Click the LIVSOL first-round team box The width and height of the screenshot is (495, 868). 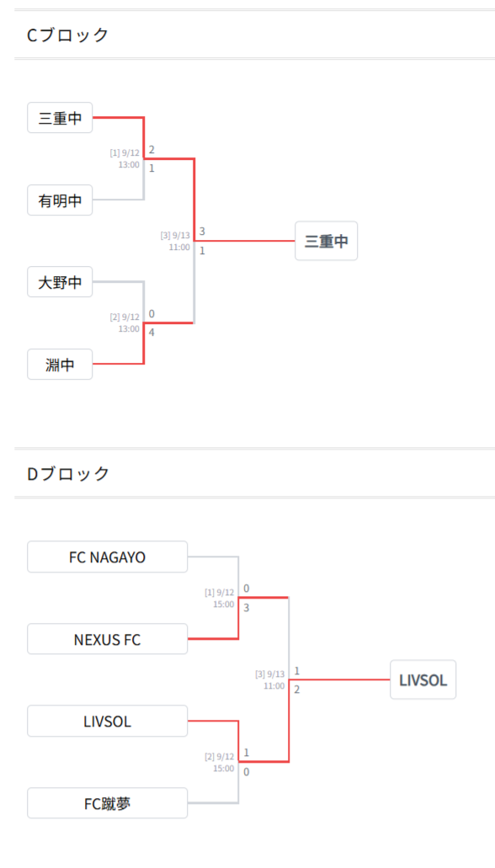[x=108, y=721]
